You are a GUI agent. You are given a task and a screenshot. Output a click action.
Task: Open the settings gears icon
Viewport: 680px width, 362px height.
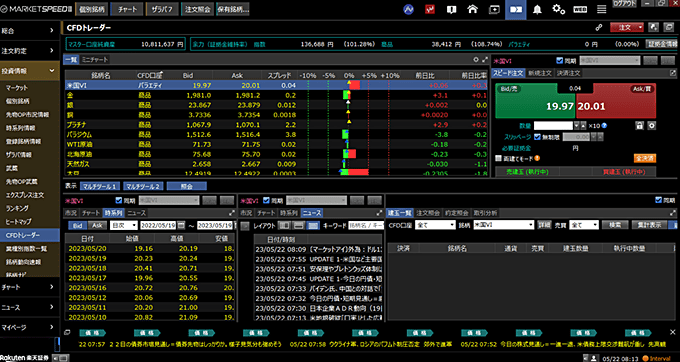pyautogui.click(x=559, y=10)
